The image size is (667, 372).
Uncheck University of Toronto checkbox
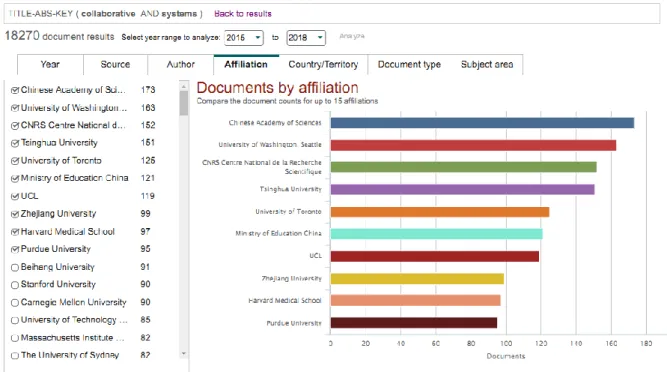coord(15,161)
